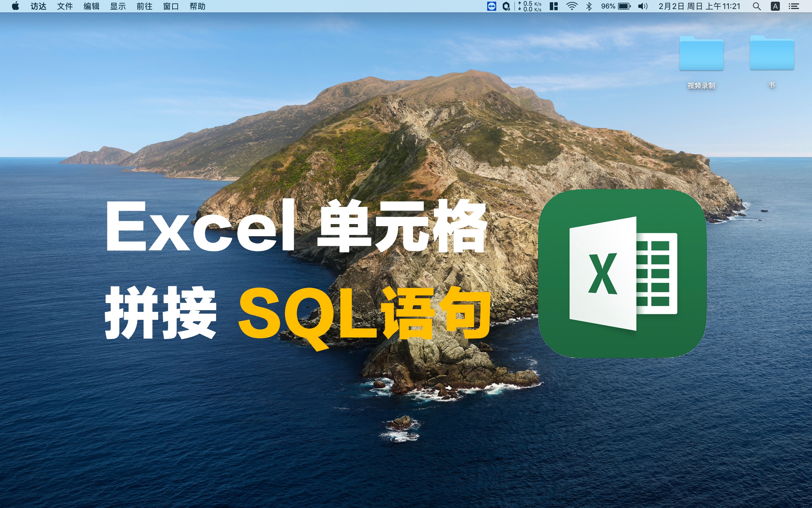Open the 显示 menu

(x=118, y=6)
